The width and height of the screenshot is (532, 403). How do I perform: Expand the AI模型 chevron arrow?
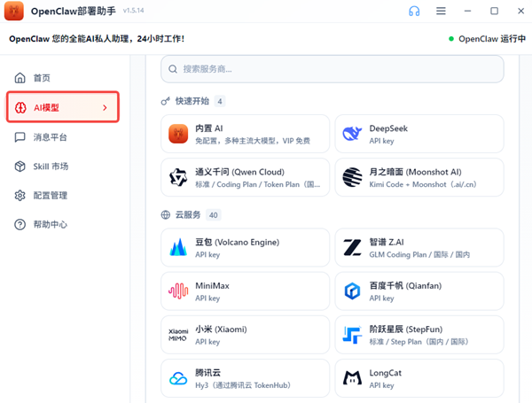pos(105,108)
